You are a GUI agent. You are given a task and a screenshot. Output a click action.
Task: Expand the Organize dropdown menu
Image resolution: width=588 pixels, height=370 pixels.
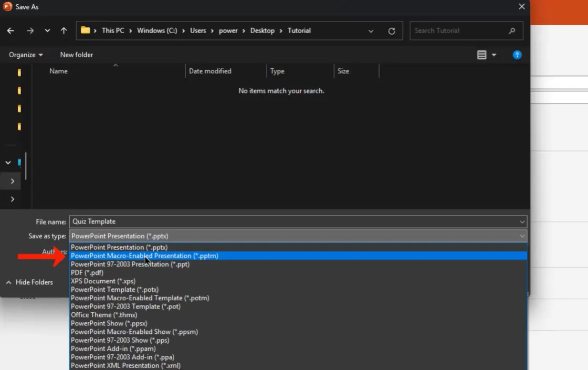(26, 55)
